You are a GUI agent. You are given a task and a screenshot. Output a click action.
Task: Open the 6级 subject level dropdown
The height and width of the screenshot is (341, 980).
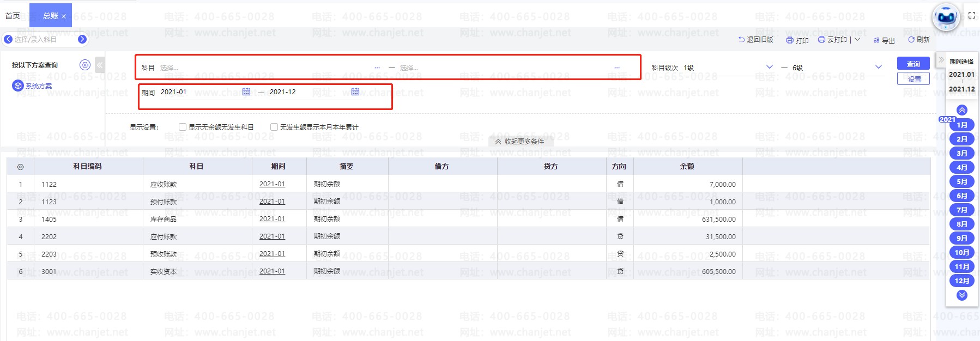878,67
